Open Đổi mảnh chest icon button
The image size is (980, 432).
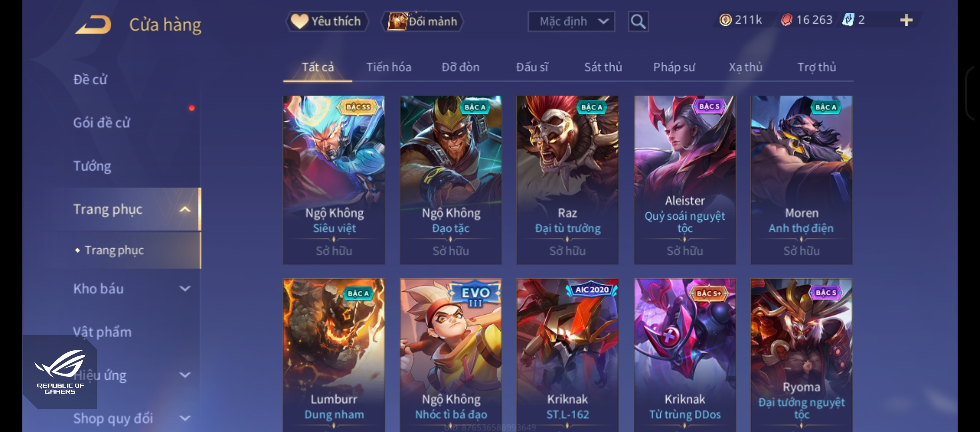(397, 21)
